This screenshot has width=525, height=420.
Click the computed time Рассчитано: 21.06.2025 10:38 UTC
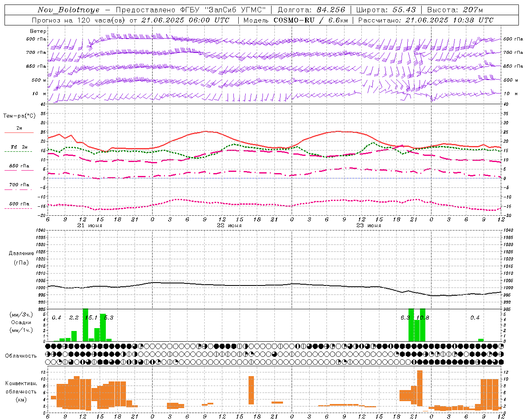coord(426,20)
